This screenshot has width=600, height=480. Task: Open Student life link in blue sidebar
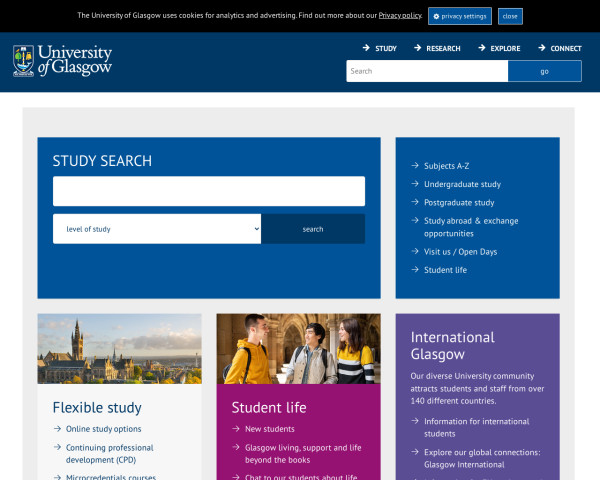(x=445, y=270)
